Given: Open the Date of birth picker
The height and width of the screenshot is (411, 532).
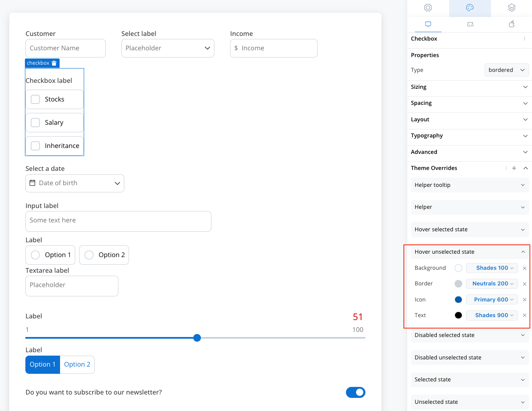Looking at the screenshot, I should click(x=75, y=183).
